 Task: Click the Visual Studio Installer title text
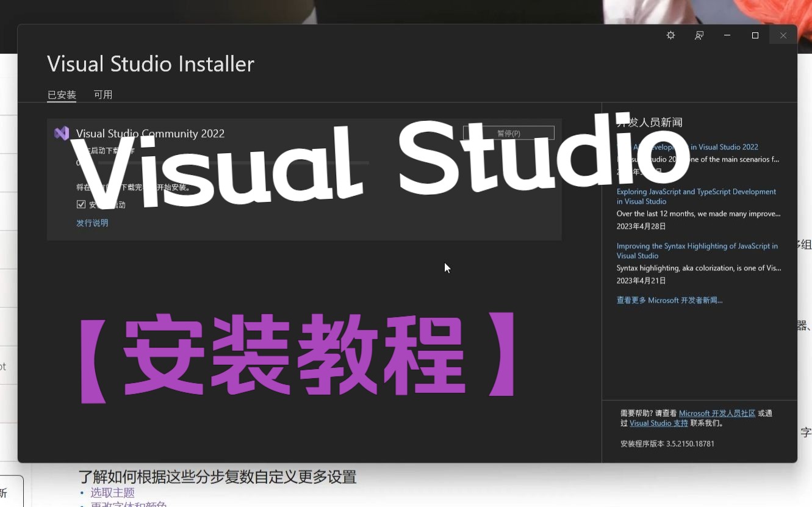(151, 64)
